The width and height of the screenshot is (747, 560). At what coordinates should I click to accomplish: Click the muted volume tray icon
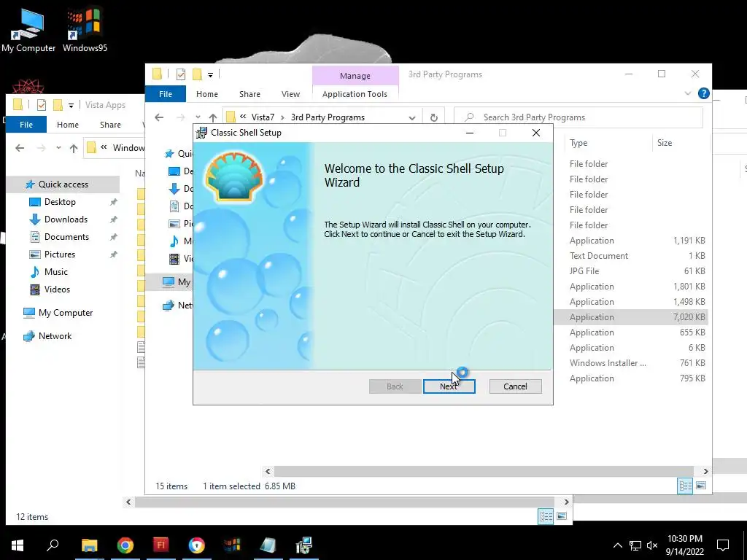(652, 545)
